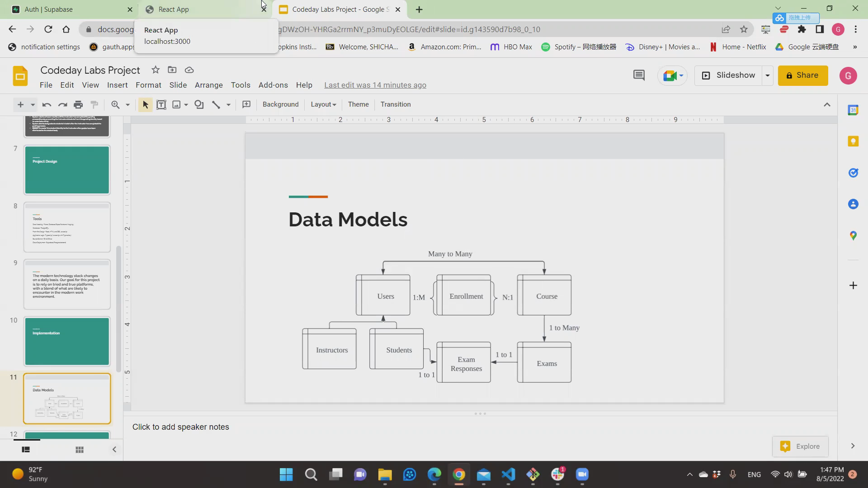This screenshot has height=488, width=868.
Task: Open the new slide layout dropdown arrow
Action: [33, 104]
